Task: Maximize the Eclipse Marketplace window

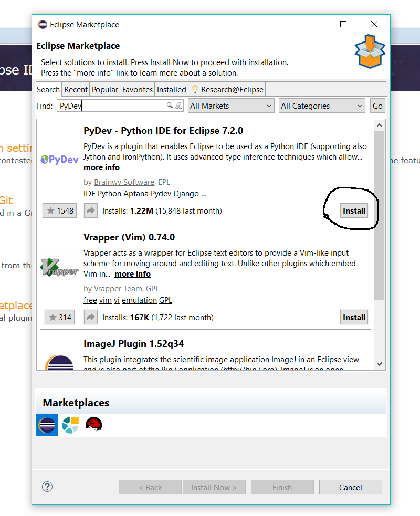Action: pos(343,24)
